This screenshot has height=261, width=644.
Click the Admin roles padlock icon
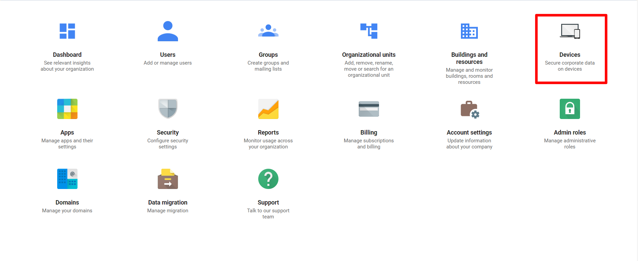[x=570, y=109]
